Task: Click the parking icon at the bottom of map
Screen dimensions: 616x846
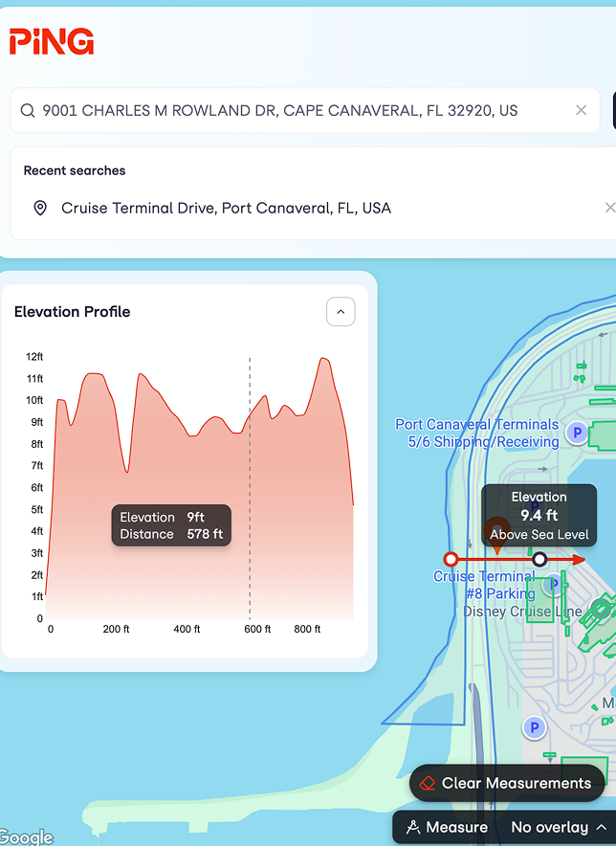Action: [535, 728]
